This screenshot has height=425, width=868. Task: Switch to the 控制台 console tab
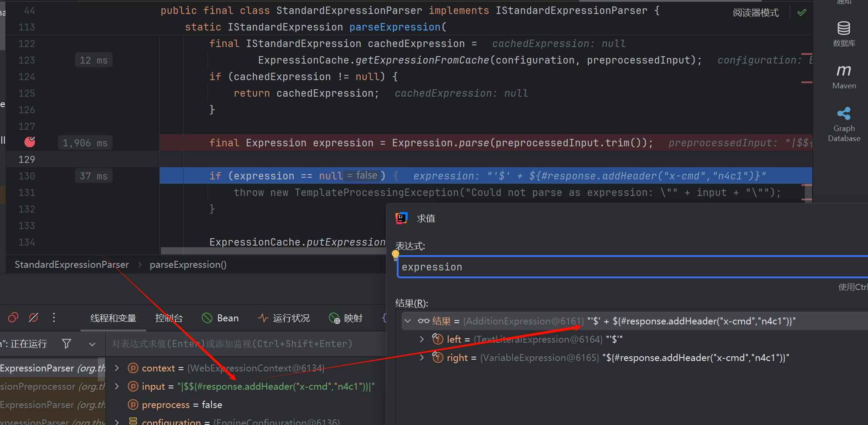(169, 318)
